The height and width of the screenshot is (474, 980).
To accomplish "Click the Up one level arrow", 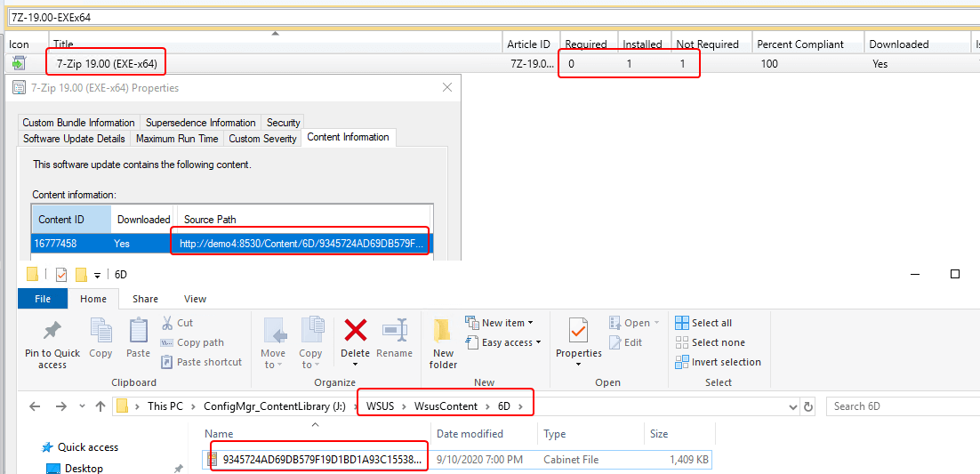I will pos(100,406).
